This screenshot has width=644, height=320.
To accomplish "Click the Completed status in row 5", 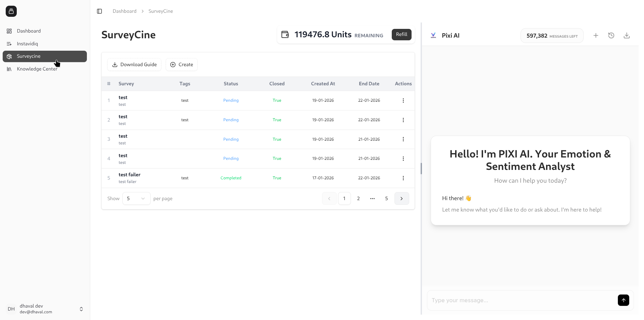I will 231,178.
